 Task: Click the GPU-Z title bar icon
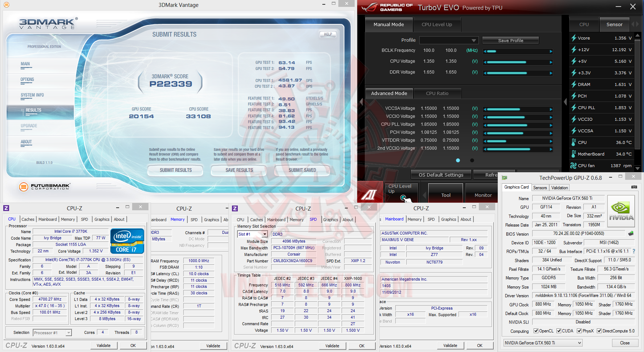point(505,178)
